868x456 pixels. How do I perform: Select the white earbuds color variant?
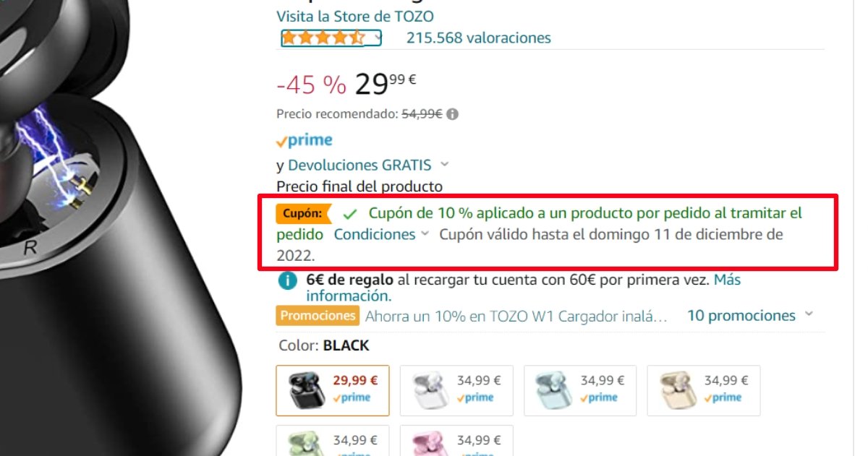pyautogui.click(x=456, y=390)
